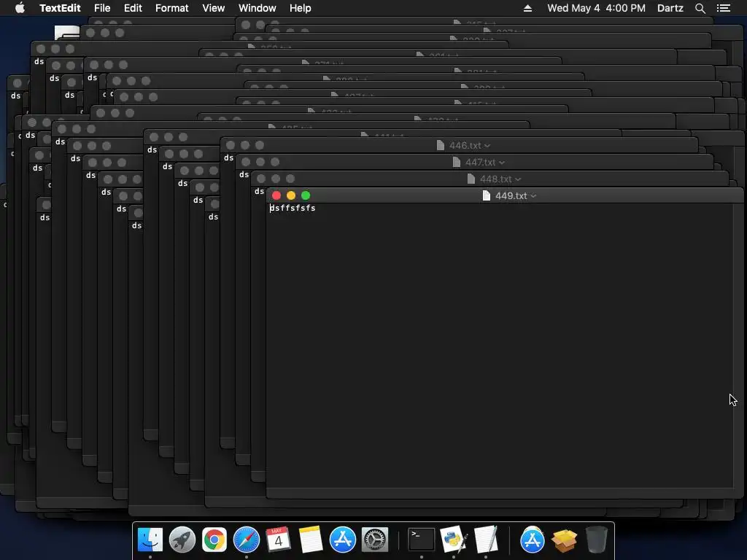Expand the 446.txt title chevron

click(x=487, y=146)
